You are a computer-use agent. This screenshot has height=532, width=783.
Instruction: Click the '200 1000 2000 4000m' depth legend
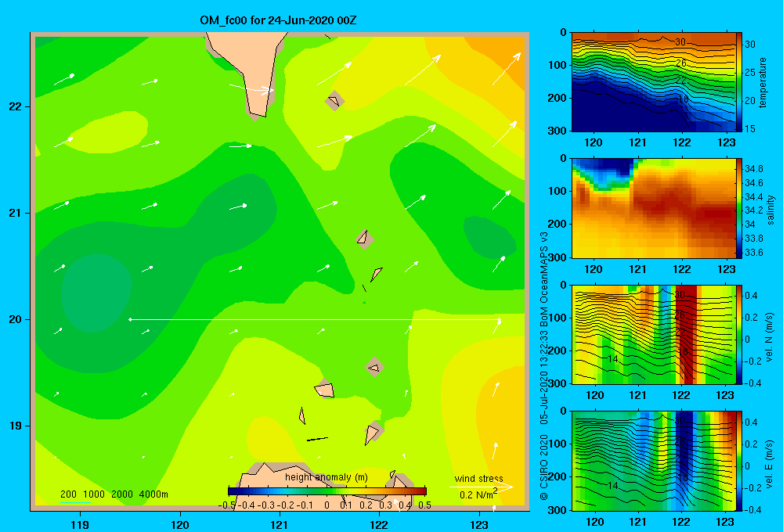tap(114, 494)
